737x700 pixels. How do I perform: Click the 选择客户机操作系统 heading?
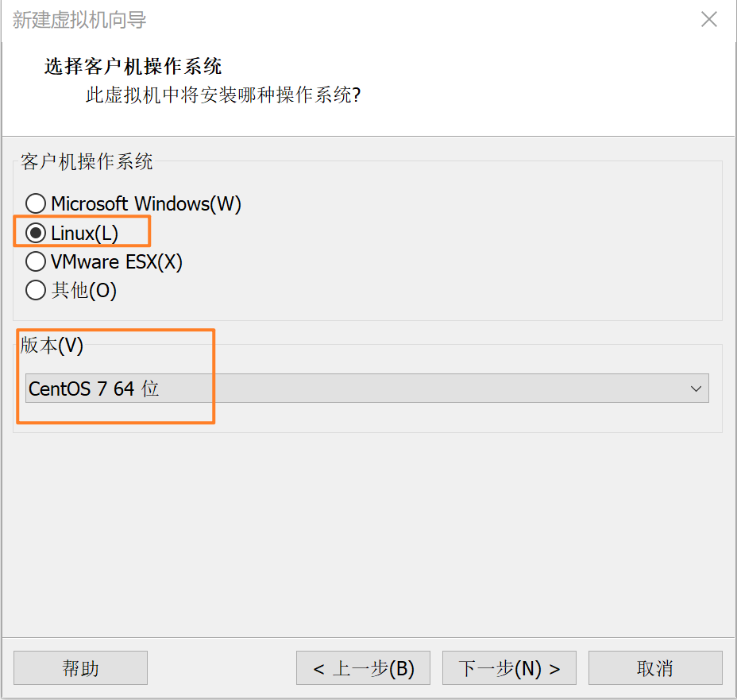point(133,66)
